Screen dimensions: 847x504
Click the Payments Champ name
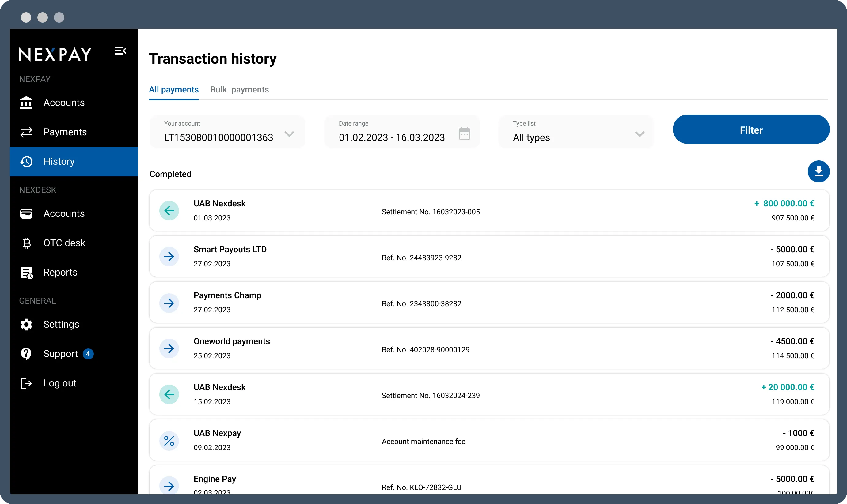point(227,295)
